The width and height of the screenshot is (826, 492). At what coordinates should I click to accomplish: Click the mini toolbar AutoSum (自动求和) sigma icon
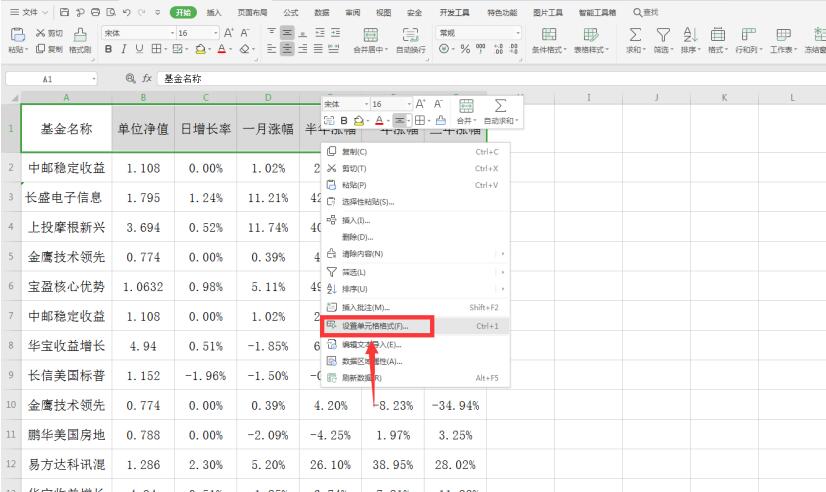[x=500, y=105]
